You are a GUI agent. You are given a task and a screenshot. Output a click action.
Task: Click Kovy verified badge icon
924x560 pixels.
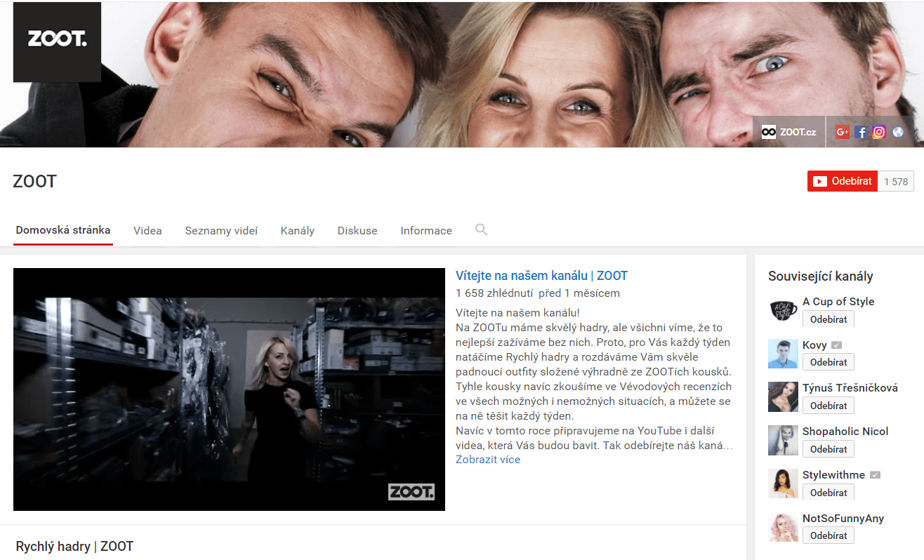click(x=836, y=345)
